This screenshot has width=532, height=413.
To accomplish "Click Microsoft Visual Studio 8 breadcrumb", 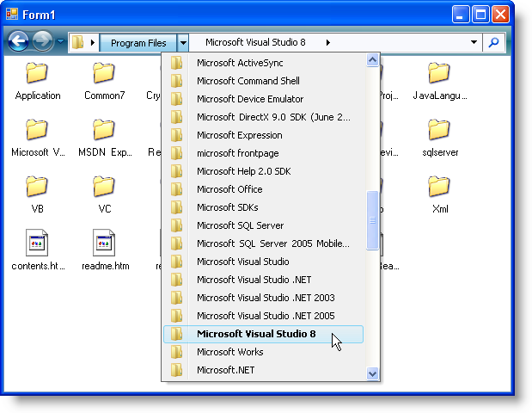I will pyautogui.click(x=254, y=42).
